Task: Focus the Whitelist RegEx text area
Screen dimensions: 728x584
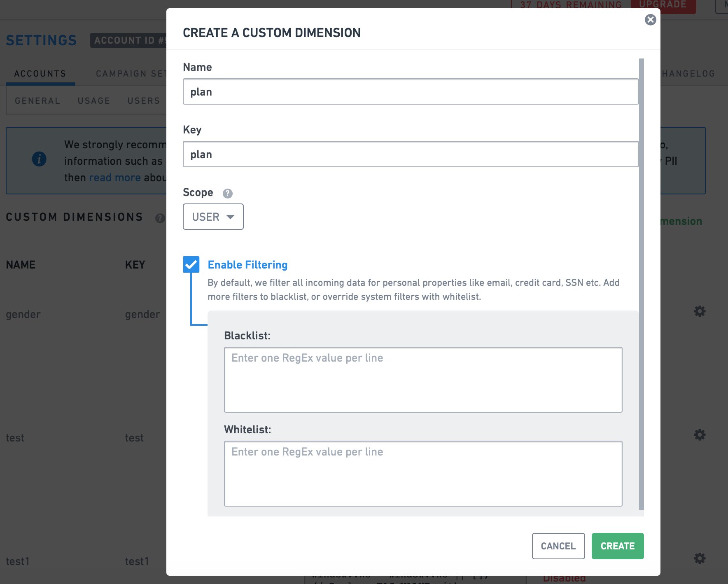Action: coord(423,474)
